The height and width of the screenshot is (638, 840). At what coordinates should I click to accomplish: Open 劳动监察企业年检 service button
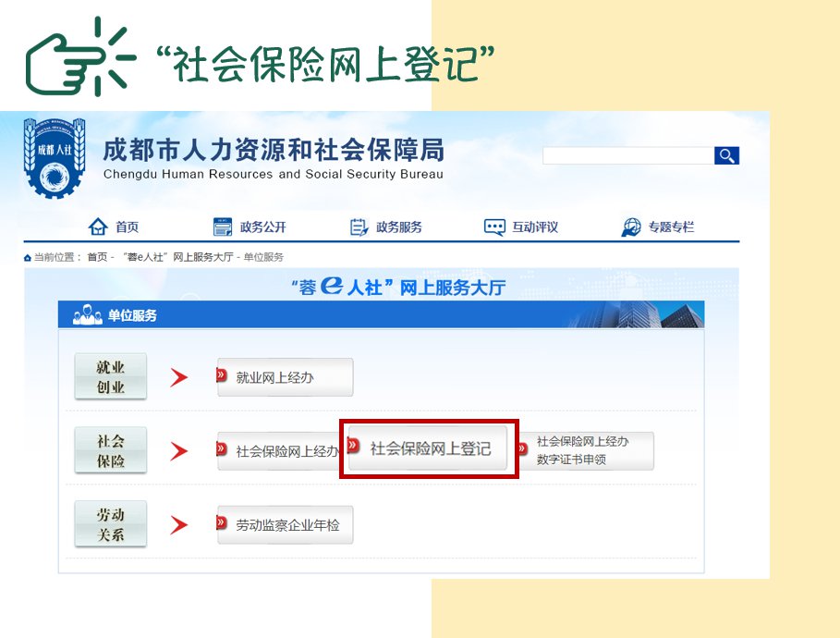point(285,525)
